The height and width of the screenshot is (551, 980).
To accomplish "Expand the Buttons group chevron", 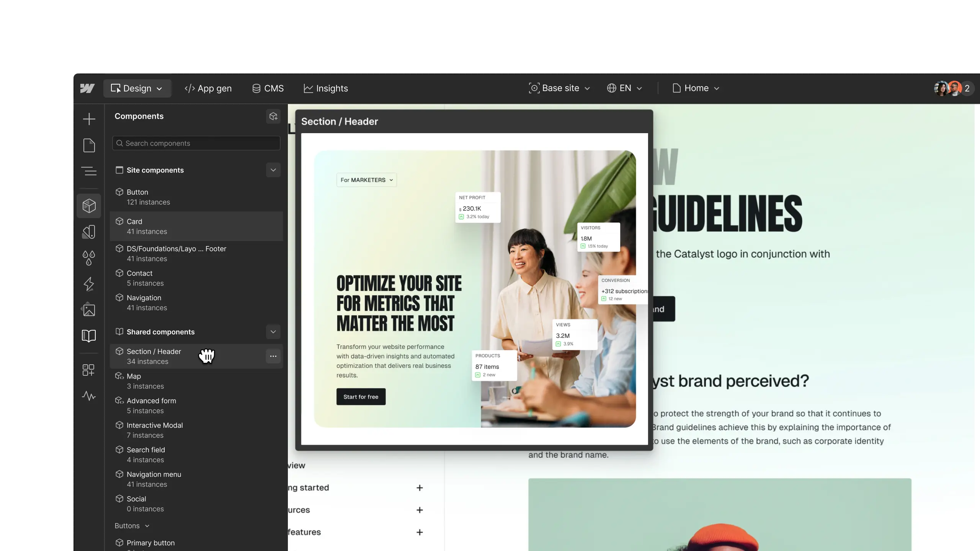I will click(x=147, y=526).
